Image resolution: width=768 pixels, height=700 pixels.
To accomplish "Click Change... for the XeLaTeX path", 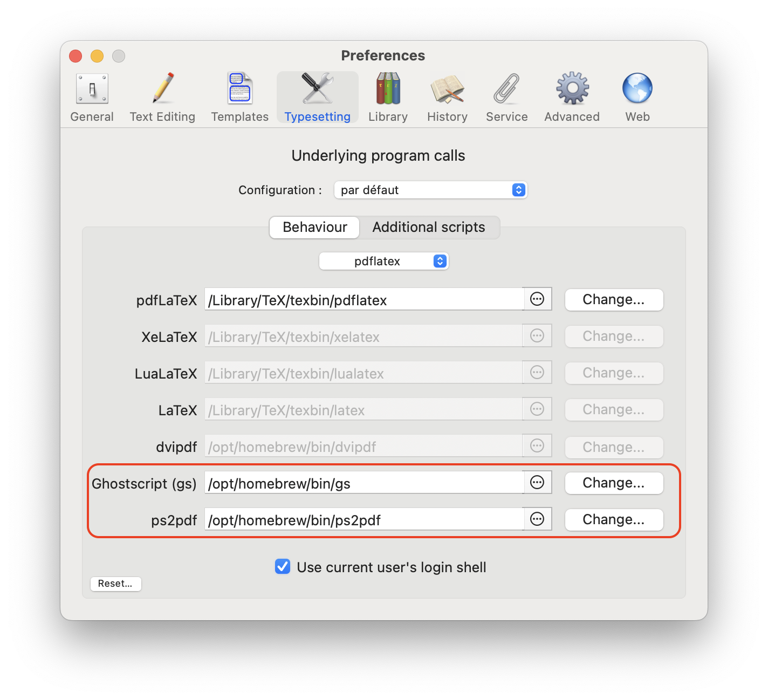I will [614, 337].
